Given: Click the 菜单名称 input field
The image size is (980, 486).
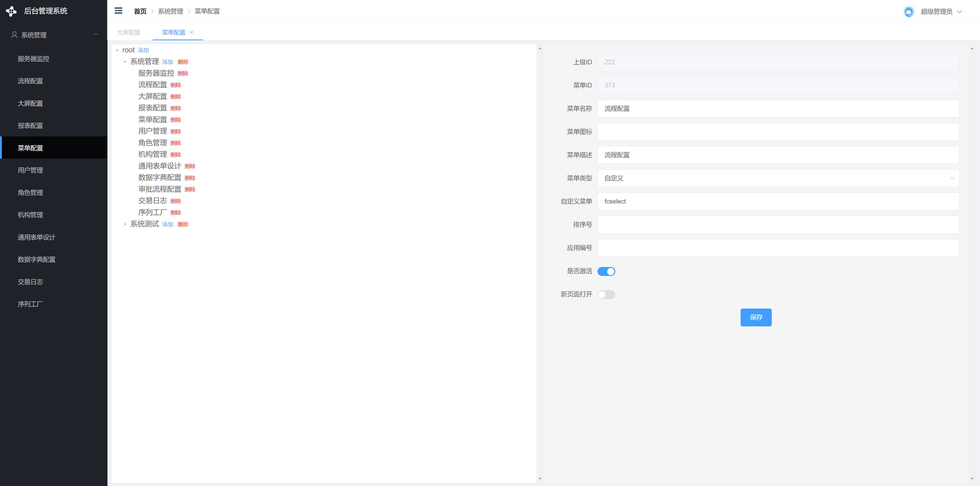Looking at the screenshot, I should [x=778, y=109].
